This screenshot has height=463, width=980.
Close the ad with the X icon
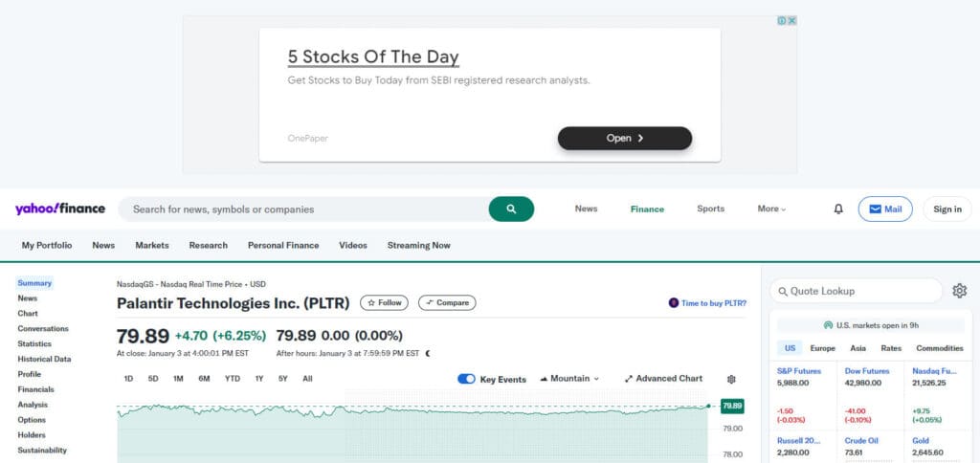(791, 21)
